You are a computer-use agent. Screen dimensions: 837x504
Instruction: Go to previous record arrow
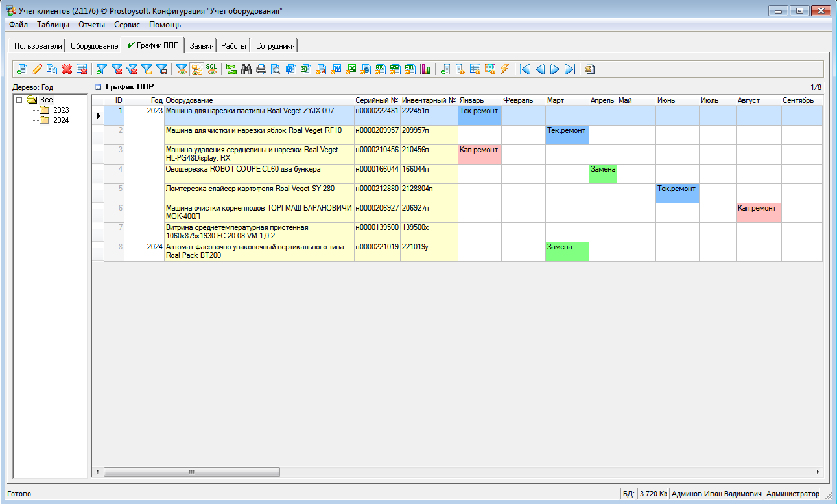539,69
